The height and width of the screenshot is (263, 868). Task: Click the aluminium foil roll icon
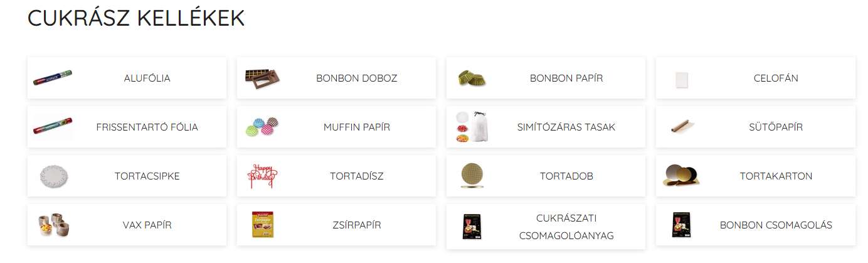pos(53,78)
